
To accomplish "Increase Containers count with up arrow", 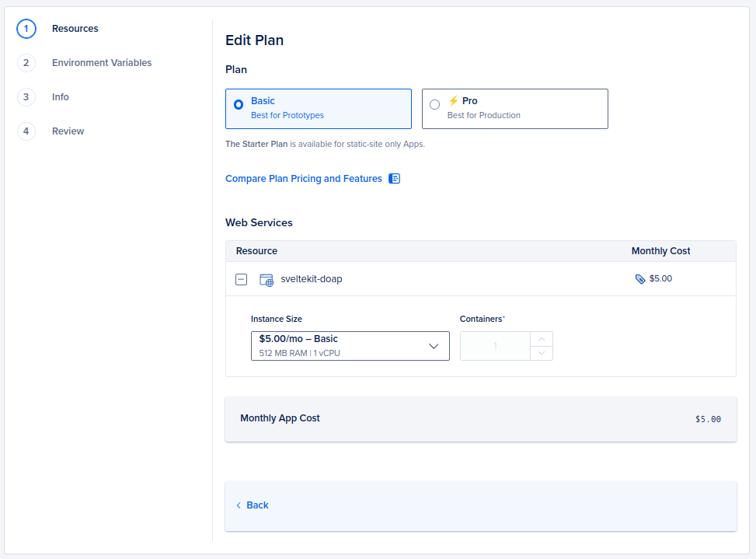I will pos(542,339).
